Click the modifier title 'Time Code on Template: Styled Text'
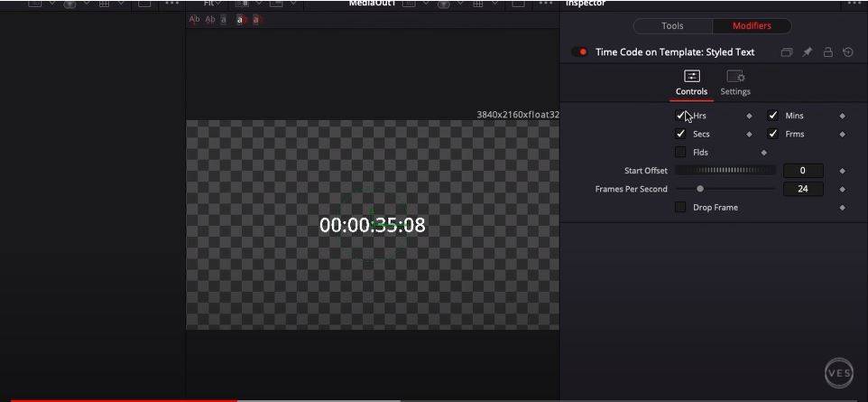The height and width of the screenshot is (402, 868). coord(675,52)
